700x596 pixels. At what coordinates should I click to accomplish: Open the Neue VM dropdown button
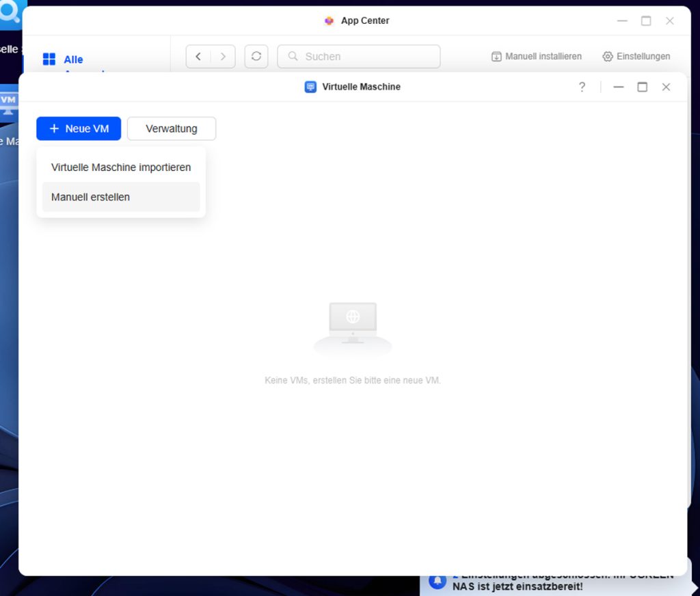79,128
